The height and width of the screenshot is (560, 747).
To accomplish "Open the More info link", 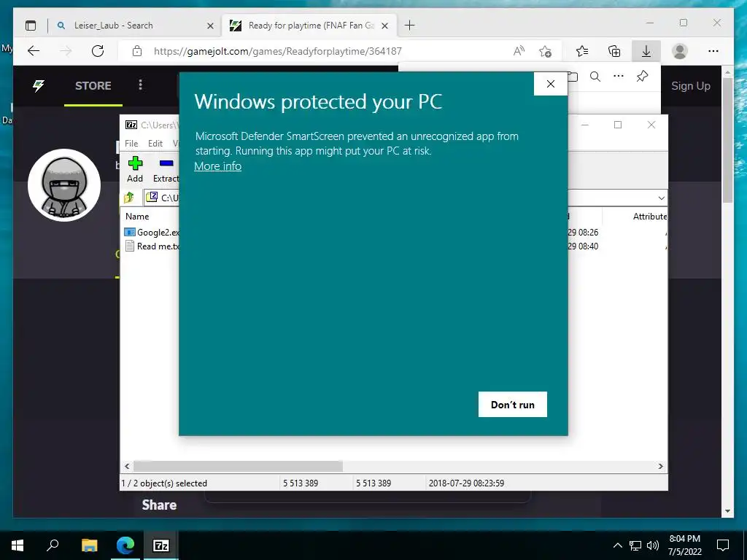I will (x=217, y=166).
